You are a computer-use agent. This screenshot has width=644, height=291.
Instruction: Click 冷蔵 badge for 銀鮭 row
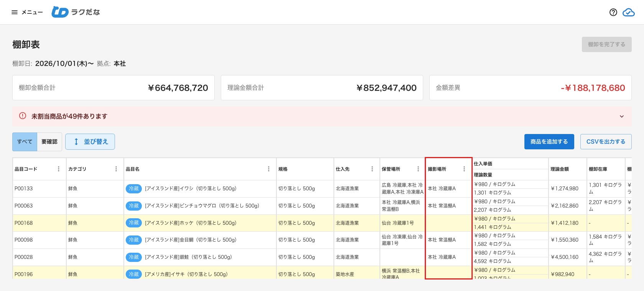coord(134,257)
